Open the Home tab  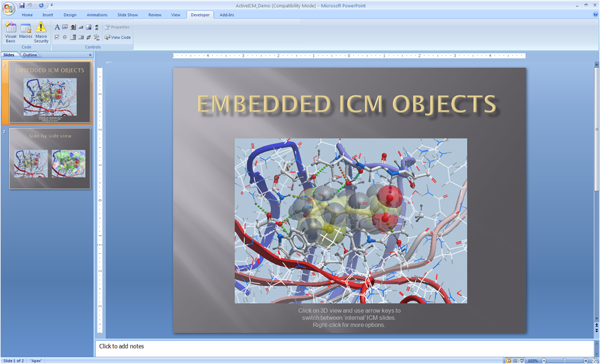(27, 15)
